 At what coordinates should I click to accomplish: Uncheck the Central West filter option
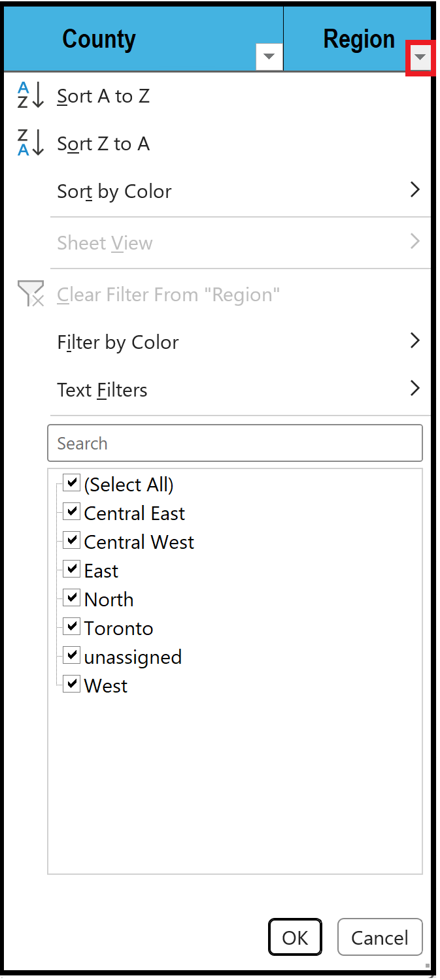71,540
